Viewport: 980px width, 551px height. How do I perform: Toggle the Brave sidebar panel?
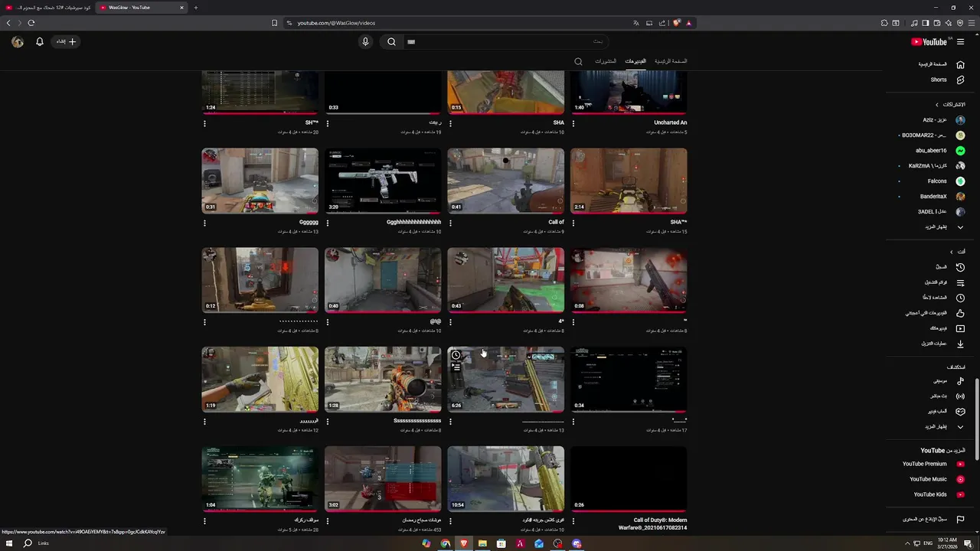925,23
